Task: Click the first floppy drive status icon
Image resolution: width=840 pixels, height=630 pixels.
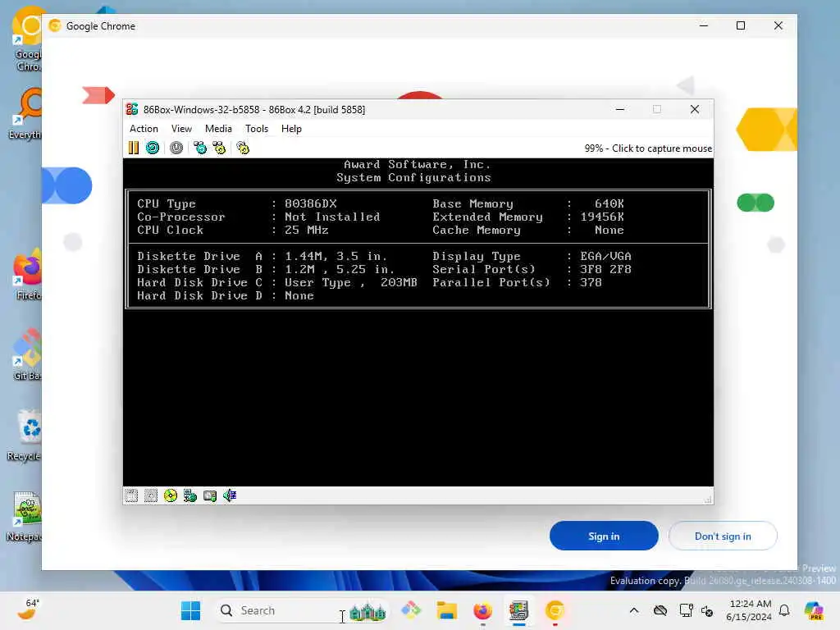Action: [131, 495]
